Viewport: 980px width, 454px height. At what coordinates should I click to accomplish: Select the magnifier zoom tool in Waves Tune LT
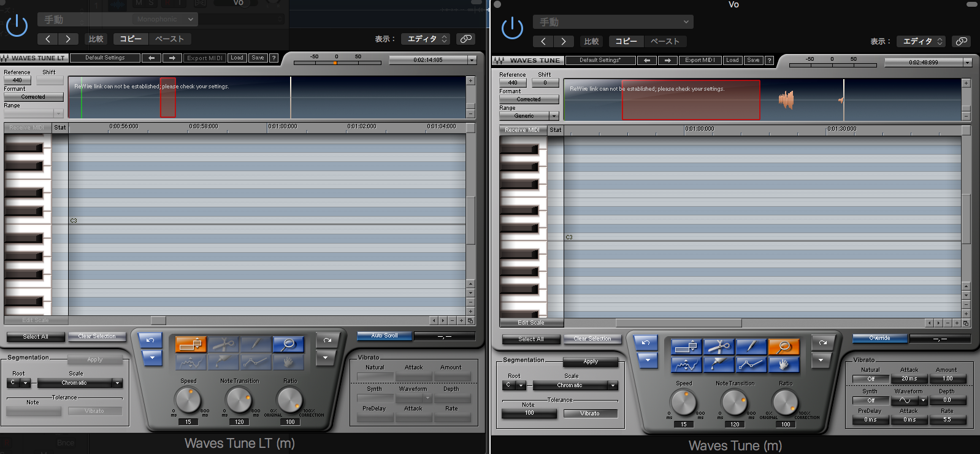288,345
